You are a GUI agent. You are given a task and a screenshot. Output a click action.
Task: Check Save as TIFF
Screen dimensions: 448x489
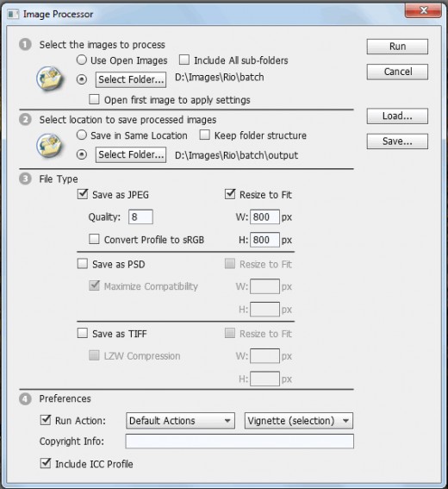click(83, 333)
